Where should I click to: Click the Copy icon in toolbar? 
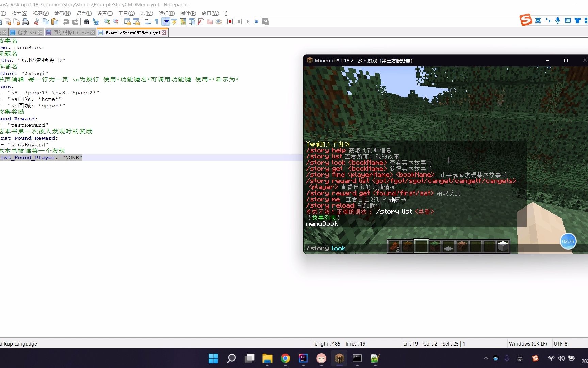[46, 22]
